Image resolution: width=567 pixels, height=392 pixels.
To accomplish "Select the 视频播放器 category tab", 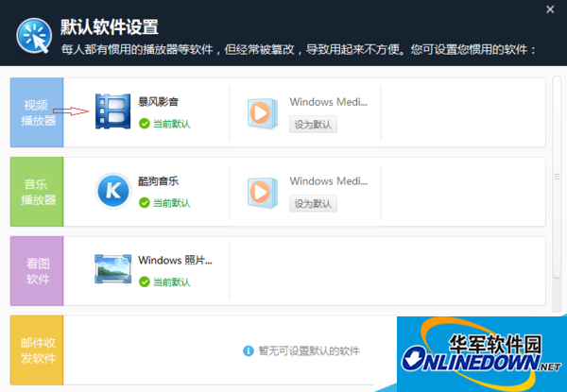I will tap(37, 112).
